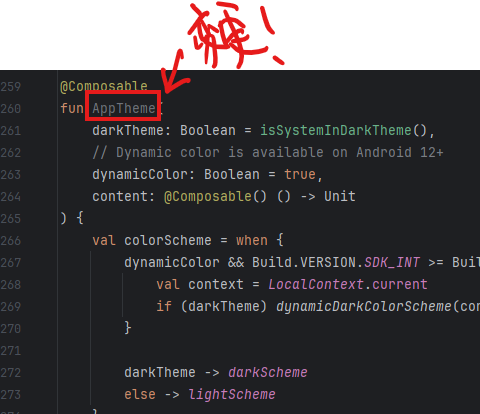Click line number 272 in the gutter
The height and width of the screenshot is (414, 480).
point(11,373)
